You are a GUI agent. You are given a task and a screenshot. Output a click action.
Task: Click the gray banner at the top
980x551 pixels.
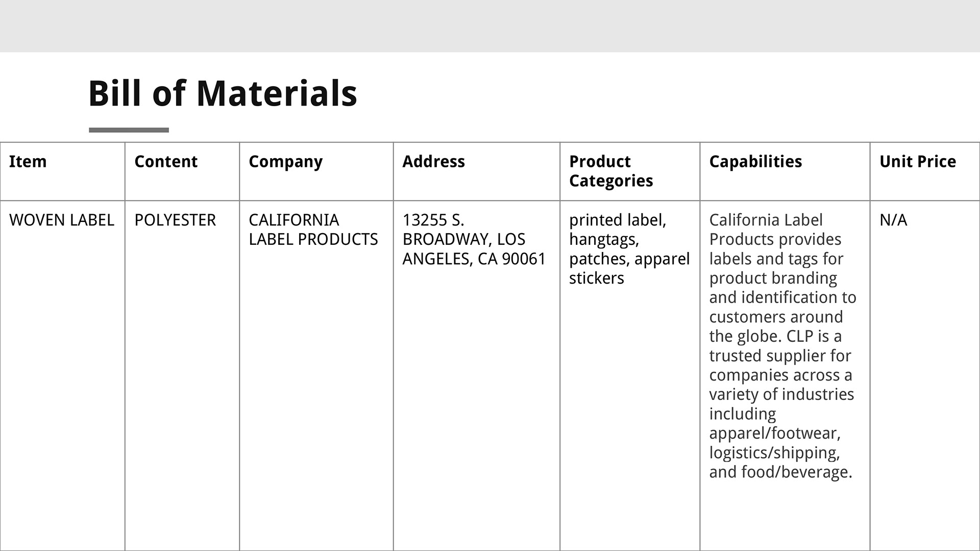(490, 26)
